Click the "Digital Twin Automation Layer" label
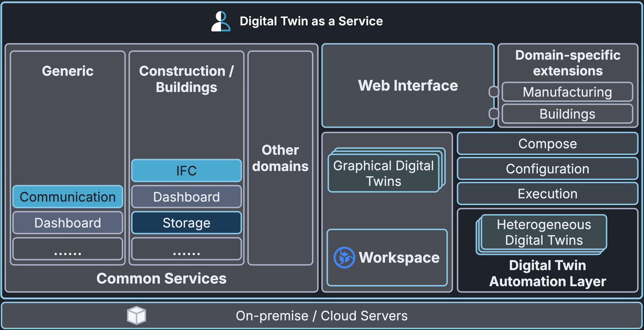The height and width of the screenshot is (330, 644). pyautogui.click(x=547, y=273)
